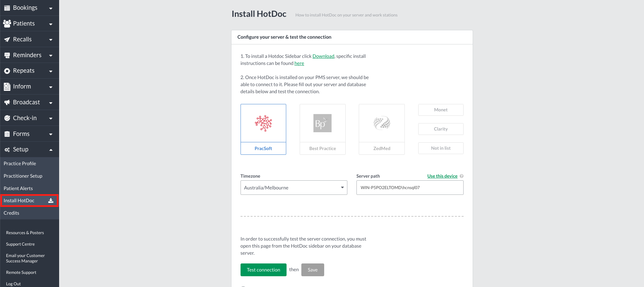
Task: Expand the Check-in menu arrow
Action: click(x=51, y=119)
